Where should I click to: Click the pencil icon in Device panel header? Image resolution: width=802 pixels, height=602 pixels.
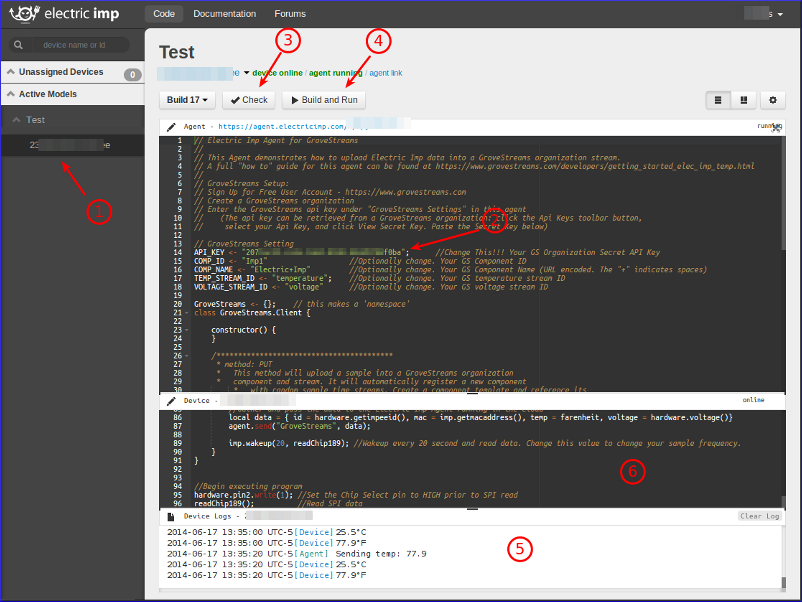pos(171,400)
